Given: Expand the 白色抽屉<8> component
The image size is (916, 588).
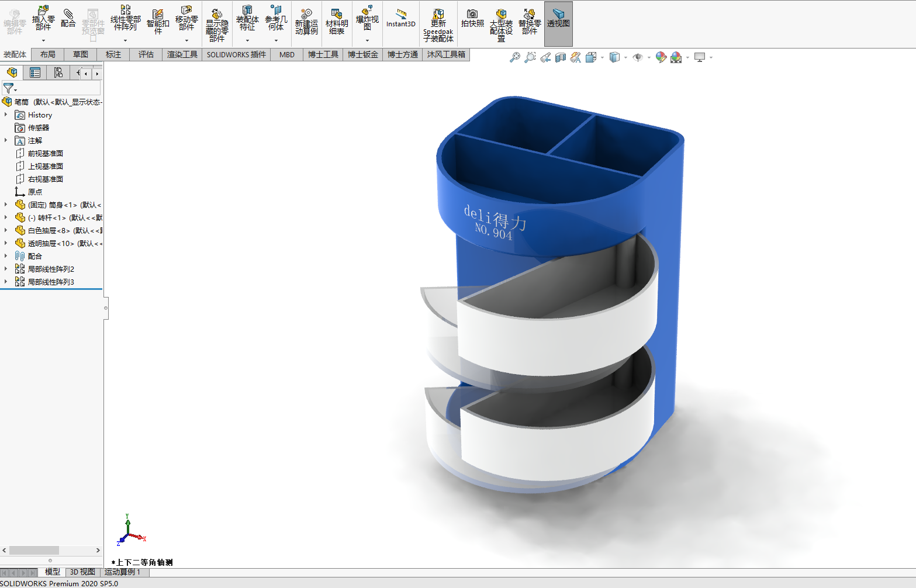Looking at the screenshot, I should click(x=6, y=230).
